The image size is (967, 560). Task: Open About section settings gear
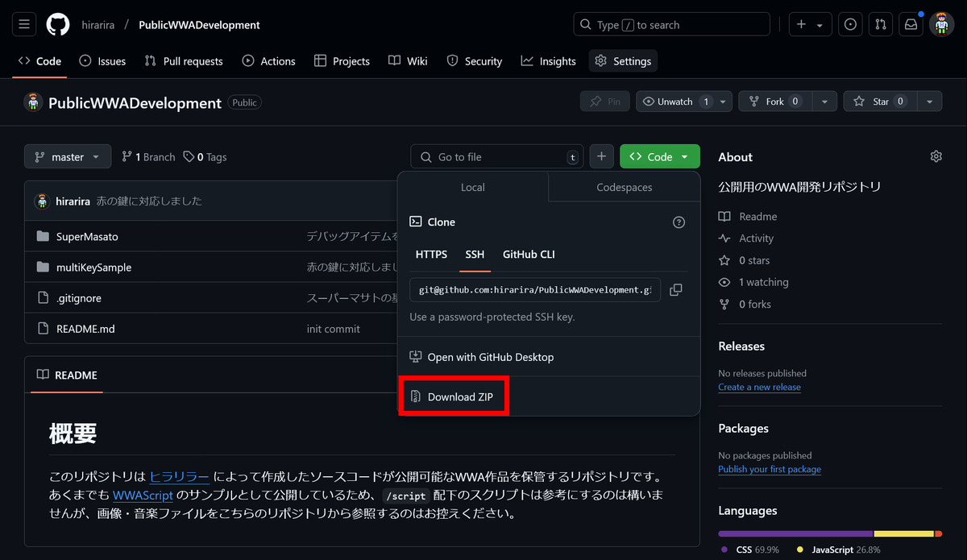(x=936, y=156)
